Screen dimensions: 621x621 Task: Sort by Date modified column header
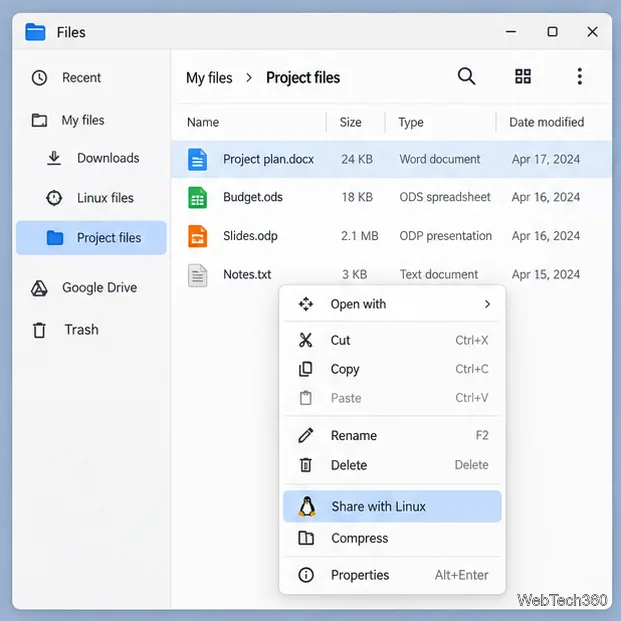547,122
